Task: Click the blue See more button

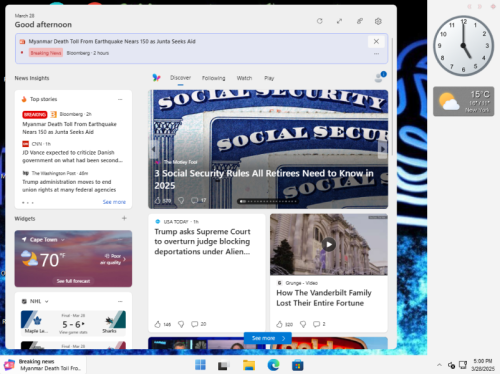Action: [x=268, y=338]
